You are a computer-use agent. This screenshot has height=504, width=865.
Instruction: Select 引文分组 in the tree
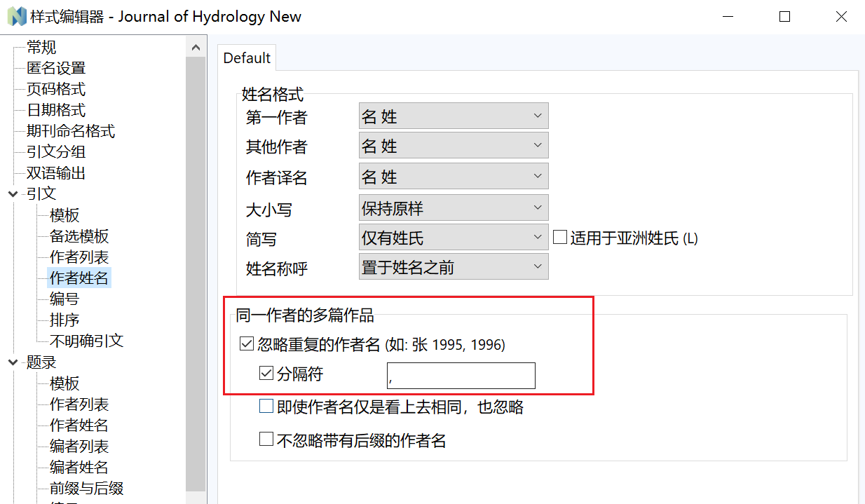pyautogui.click(x=56, y=152)
